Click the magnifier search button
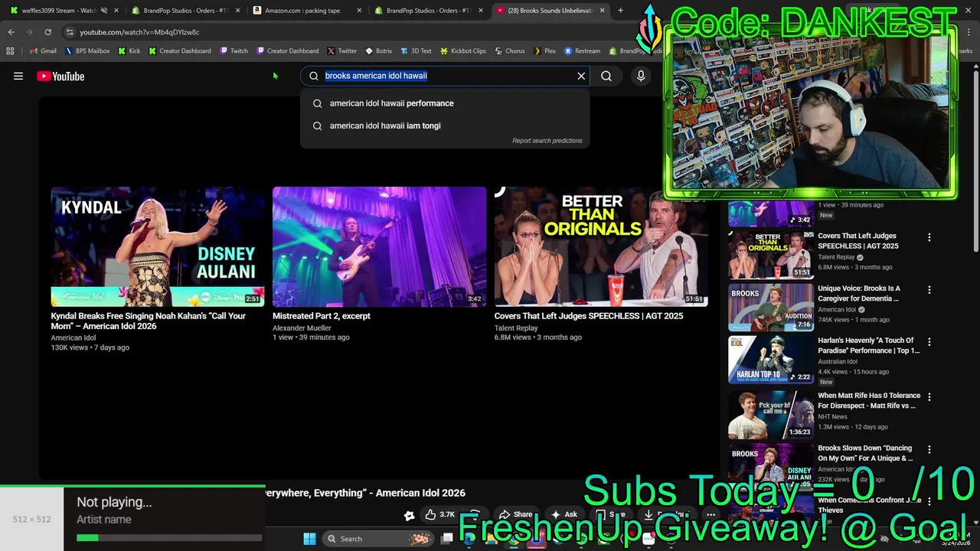This screenshot has height=551, width=980. (x=606, y=76)
